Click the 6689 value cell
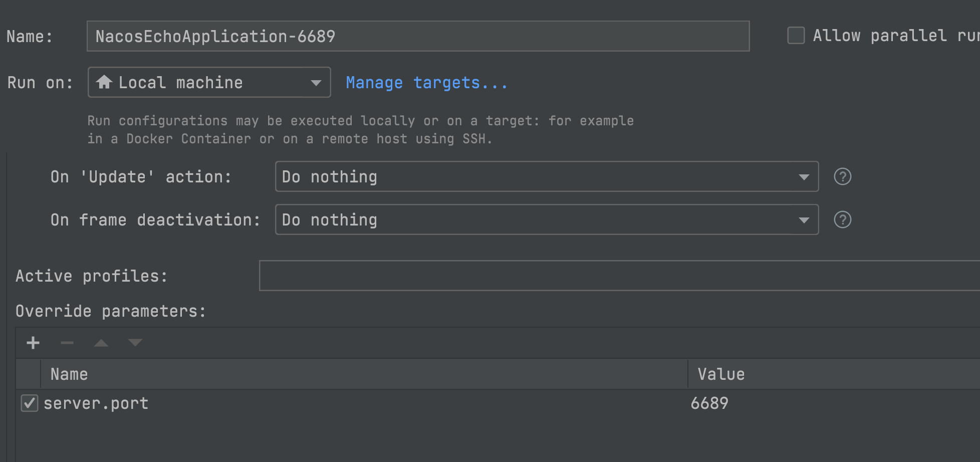The height and width of the screenshot is (462, 980). [x=709, y=403]
